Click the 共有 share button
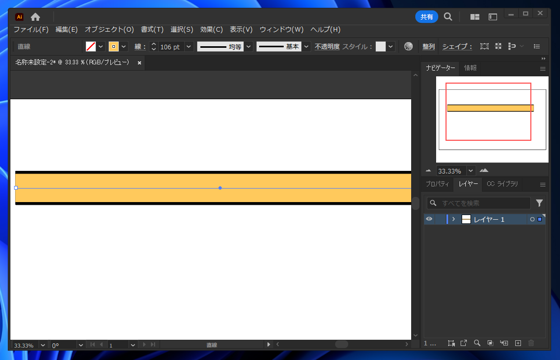 pyautogui.click(x=426, y=17)
